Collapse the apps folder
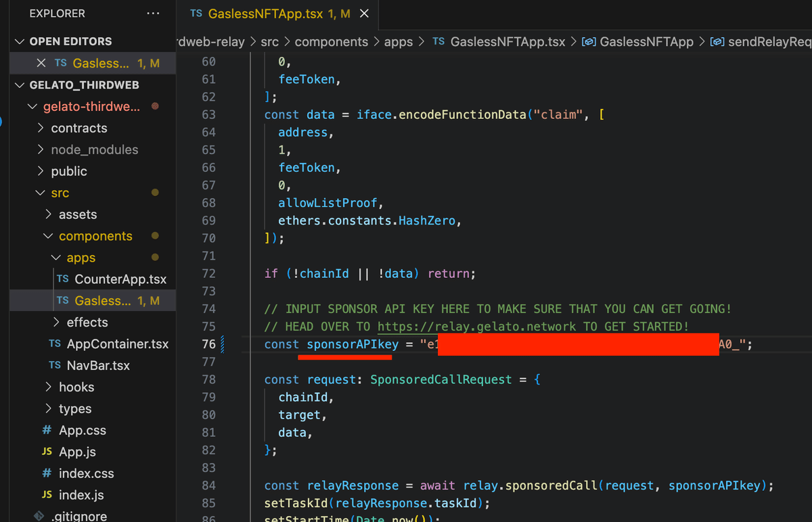This screenshot has height=522, width=812. 56,258
